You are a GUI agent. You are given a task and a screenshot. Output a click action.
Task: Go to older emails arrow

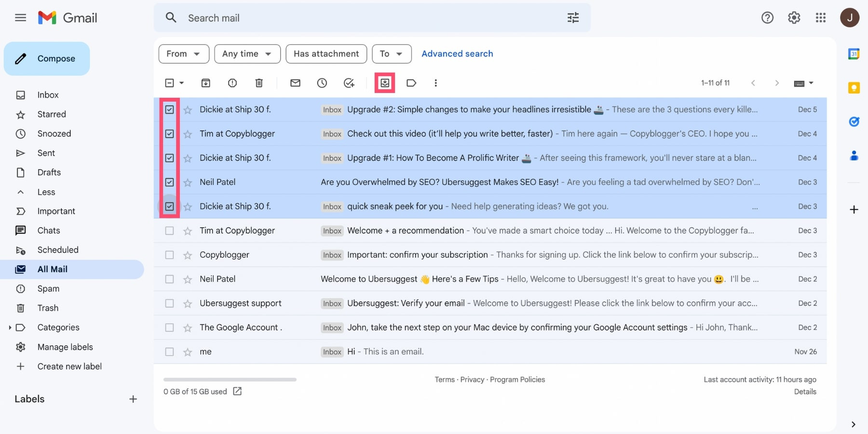(776, 83)
